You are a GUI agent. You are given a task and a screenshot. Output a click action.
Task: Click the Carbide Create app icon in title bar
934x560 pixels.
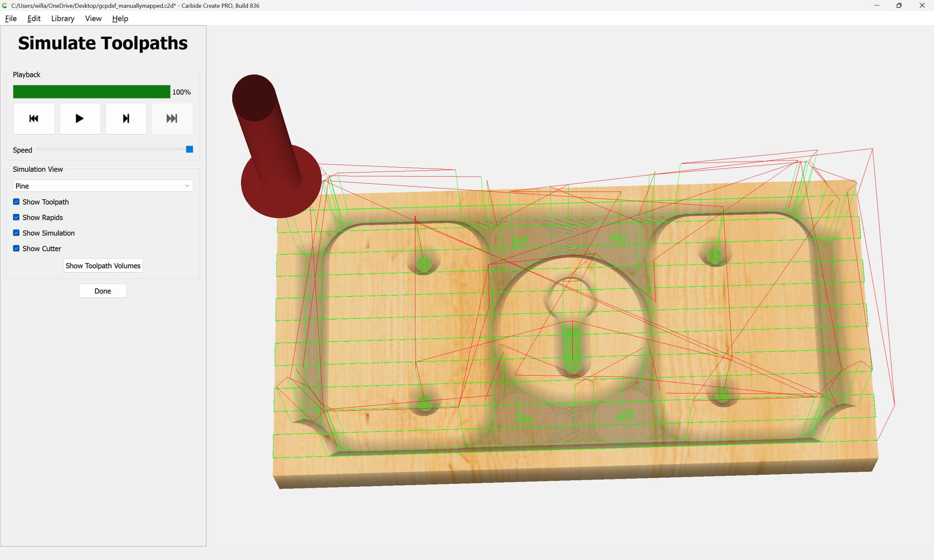(x=5, y=5)
